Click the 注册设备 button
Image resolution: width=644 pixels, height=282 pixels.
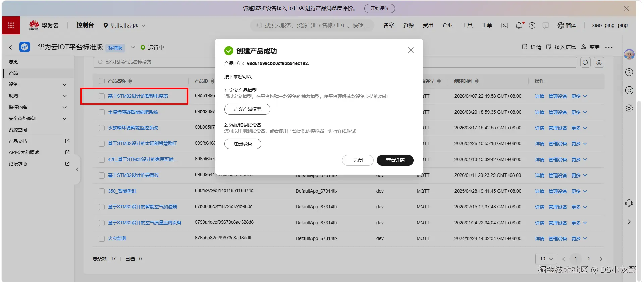tap(243, 144)
